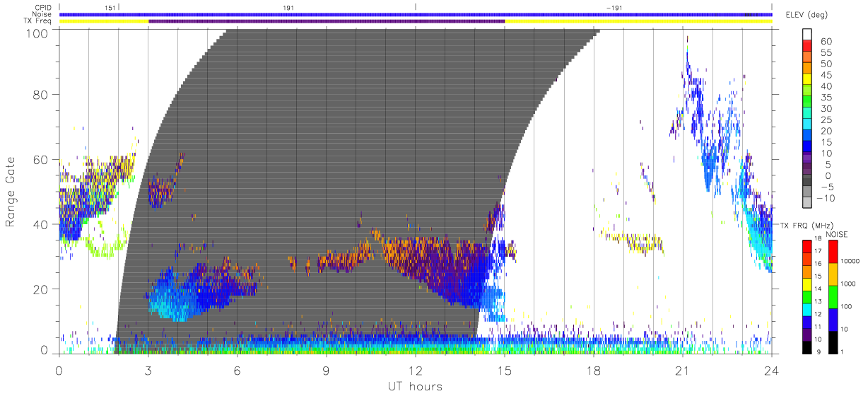Click the 100 tick on Range Gate axis

coord(36,33)
